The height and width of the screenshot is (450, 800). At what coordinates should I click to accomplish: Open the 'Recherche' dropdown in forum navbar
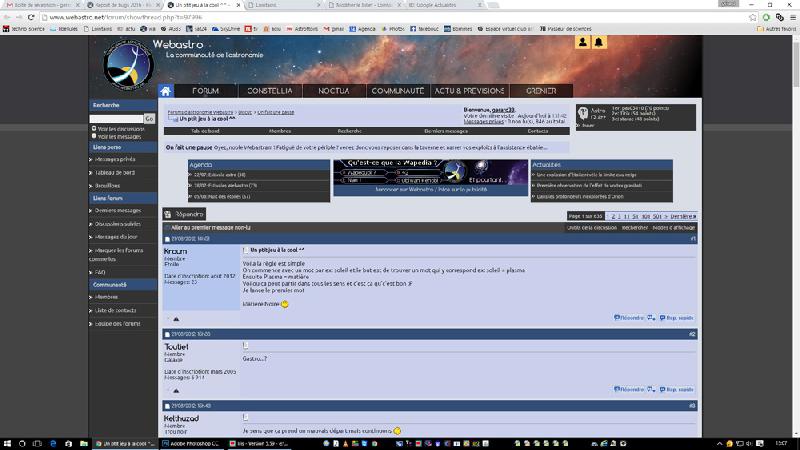[x=349, y=131]
